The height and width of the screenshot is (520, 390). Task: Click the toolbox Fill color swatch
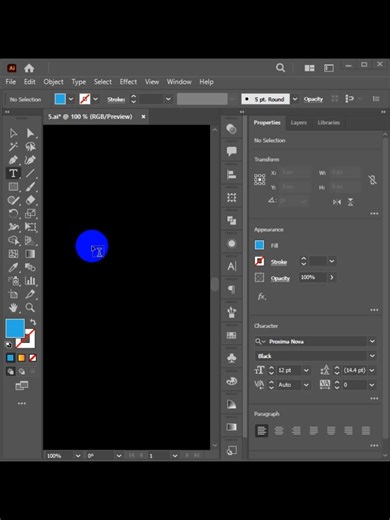pos(15,328)
